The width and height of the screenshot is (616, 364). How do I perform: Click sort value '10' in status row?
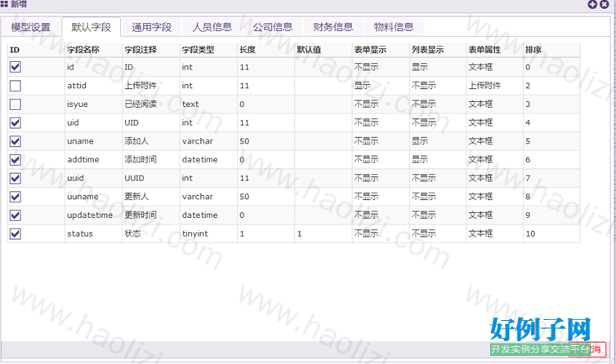(x=551, y=233)
